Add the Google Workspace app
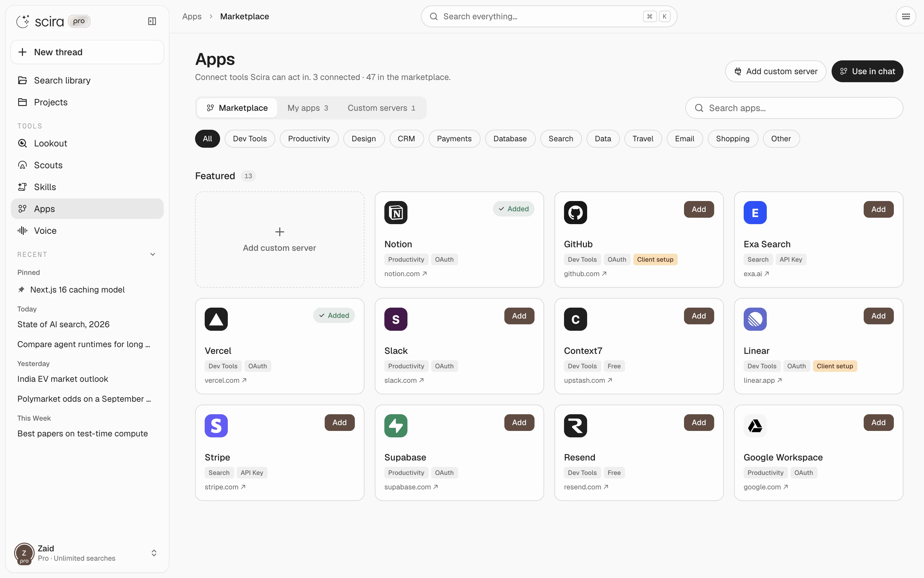The height and width of the screenshot is (578, 924). click(878, 422)
